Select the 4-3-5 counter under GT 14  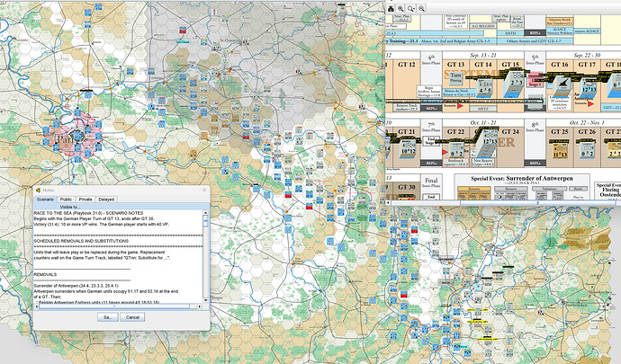coord(485,88)
